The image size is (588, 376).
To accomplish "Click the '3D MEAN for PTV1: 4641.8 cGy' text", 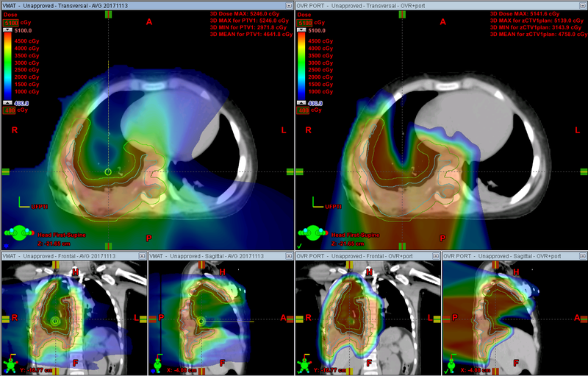I will pos(251,34).
